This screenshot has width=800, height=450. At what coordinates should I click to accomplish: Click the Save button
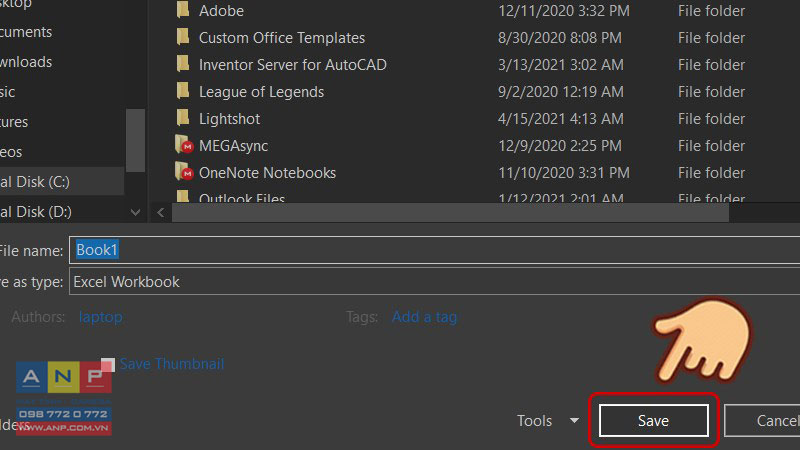pyautogui.click(x=654, y=420)
